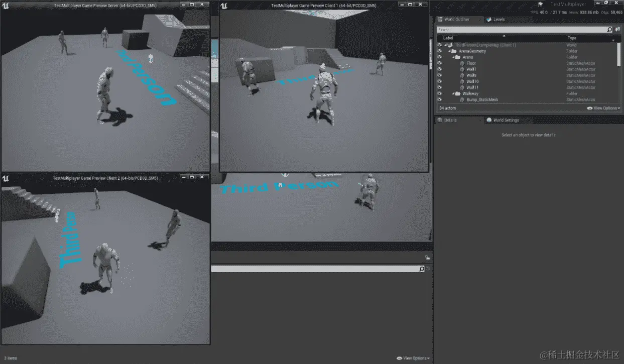
Task: Click the Wall9 static mesh actor icon
Action: pos(462,75)
